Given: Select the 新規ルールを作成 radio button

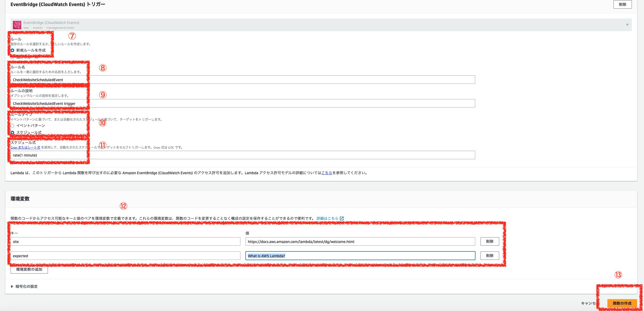Looking at the screenshot, I should coord(12,50).
